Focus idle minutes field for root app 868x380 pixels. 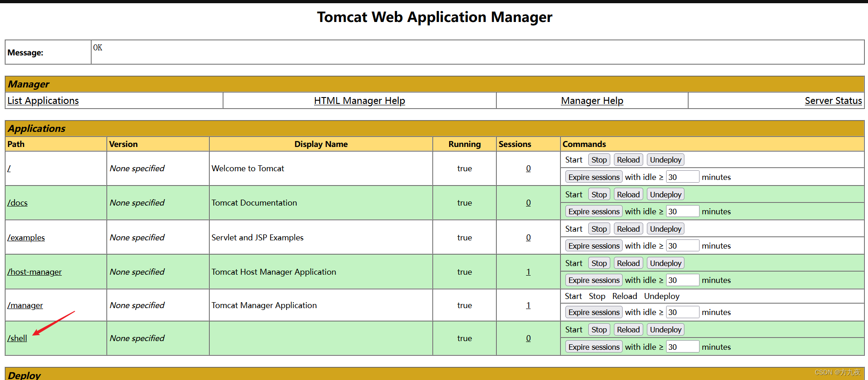click(683, 177)
